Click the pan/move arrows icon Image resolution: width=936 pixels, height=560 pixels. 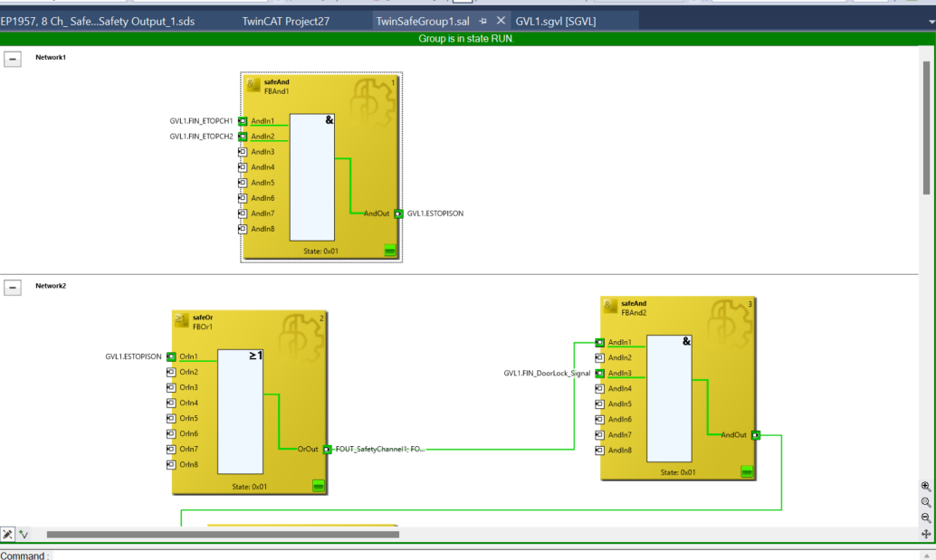click(x=926, y=534)
